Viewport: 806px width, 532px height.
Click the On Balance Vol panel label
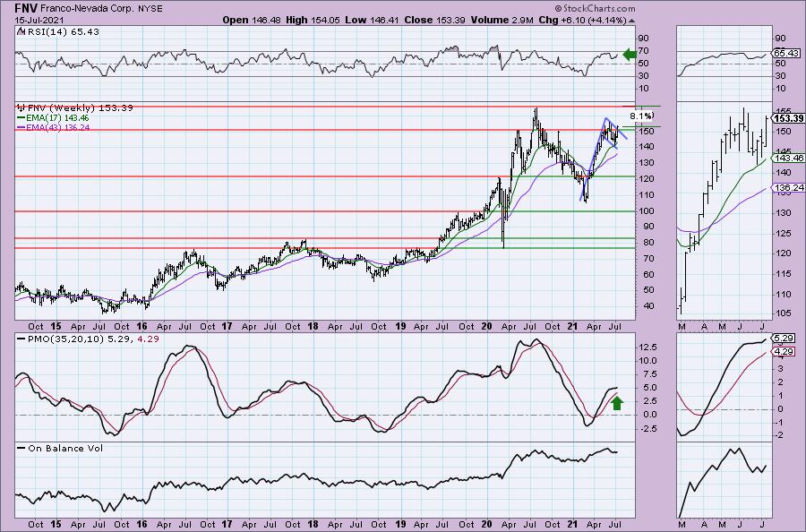click(x=65, y=448)
